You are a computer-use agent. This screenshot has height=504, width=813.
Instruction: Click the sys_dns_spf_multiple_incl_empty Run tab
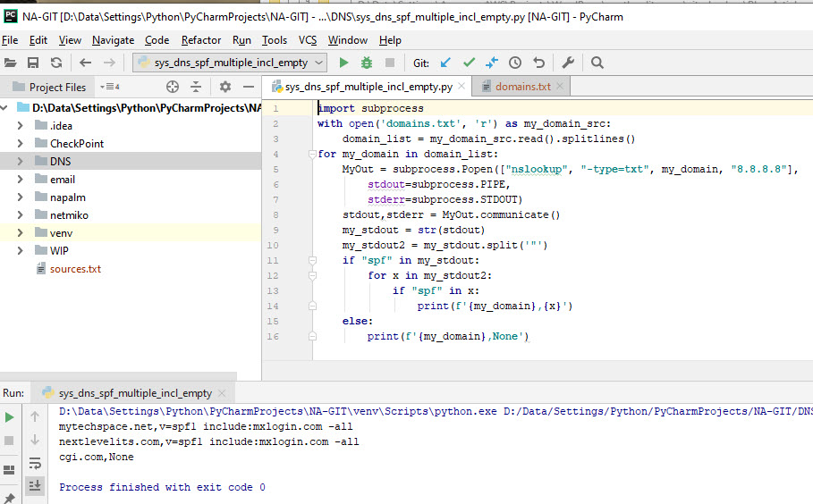pyautogui.click(x=135, y=393)
